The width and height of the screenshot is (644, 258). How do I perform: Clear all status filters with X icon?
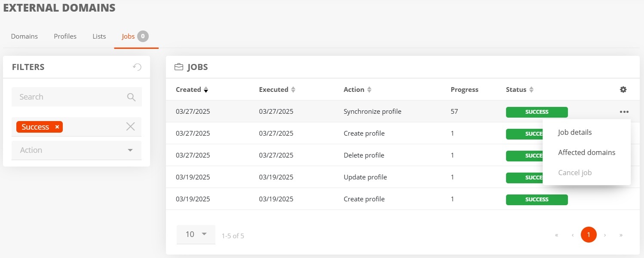pos(130,126)
